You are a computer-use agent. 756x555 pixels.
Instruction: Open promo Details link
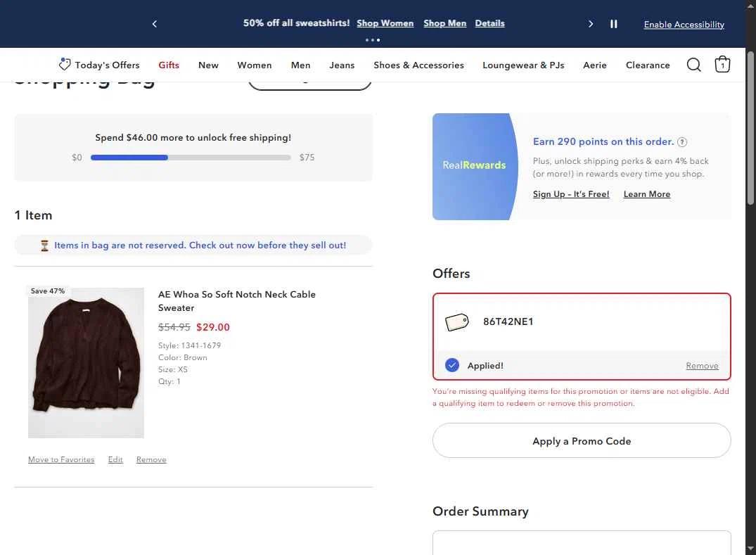point(489,23)
